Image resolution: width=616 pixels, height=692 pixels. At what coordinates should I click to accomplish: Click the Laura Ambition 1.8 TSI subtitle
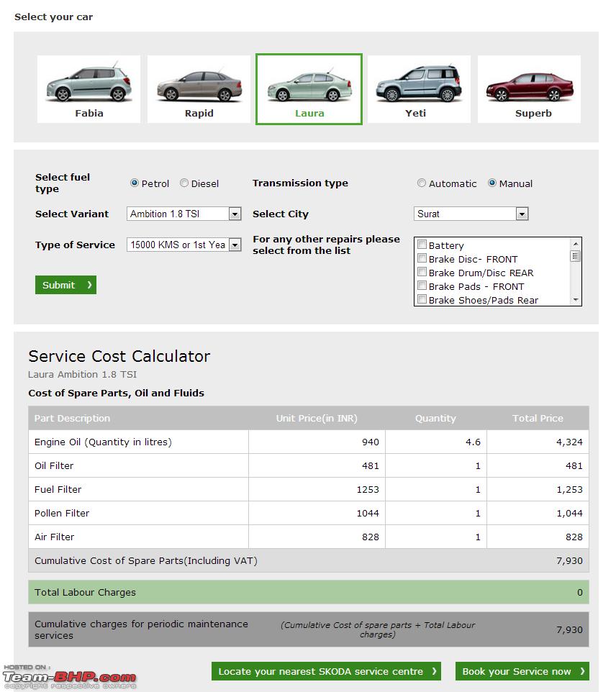83,375
